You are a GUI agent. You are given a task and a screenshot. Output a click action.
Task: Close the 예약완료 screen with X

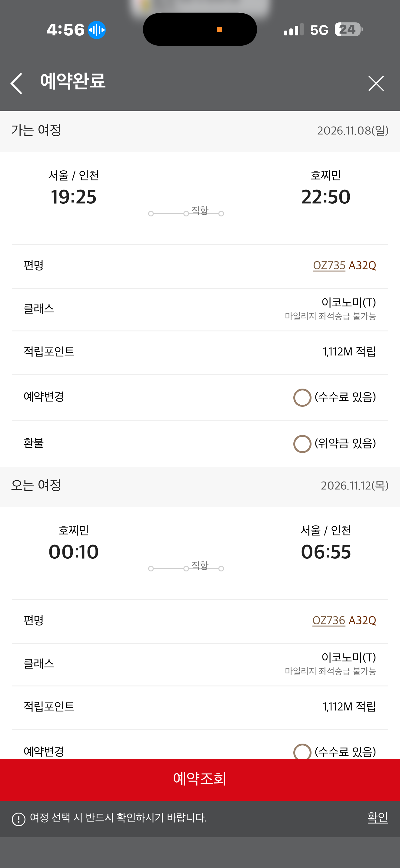tap(376, 83)
